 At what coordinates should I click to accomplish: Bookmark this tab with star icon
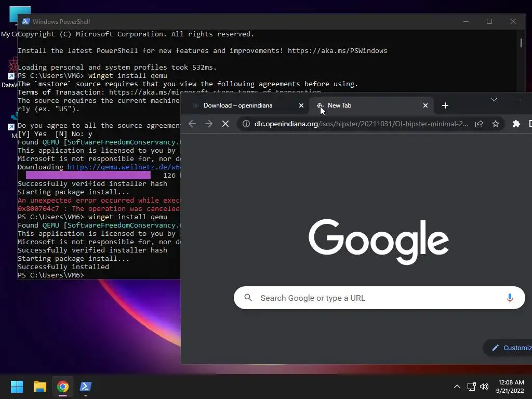(495, 124)
